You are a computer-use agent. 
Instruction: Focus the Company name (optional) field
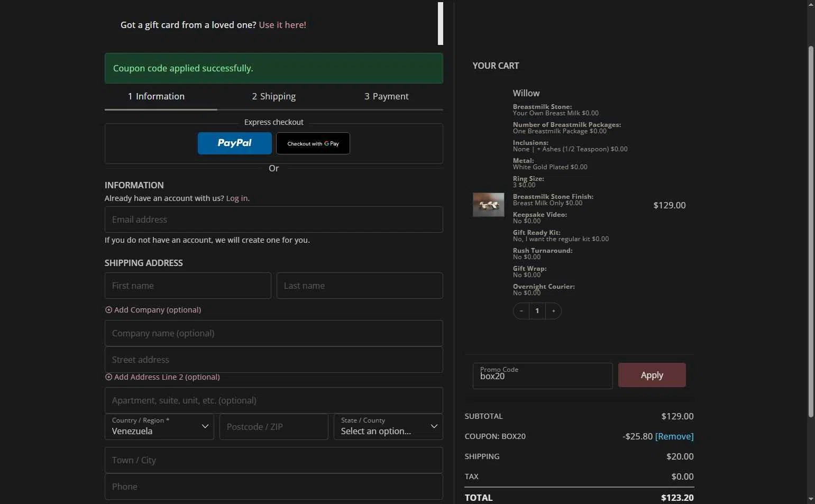(x=274, y=333)
